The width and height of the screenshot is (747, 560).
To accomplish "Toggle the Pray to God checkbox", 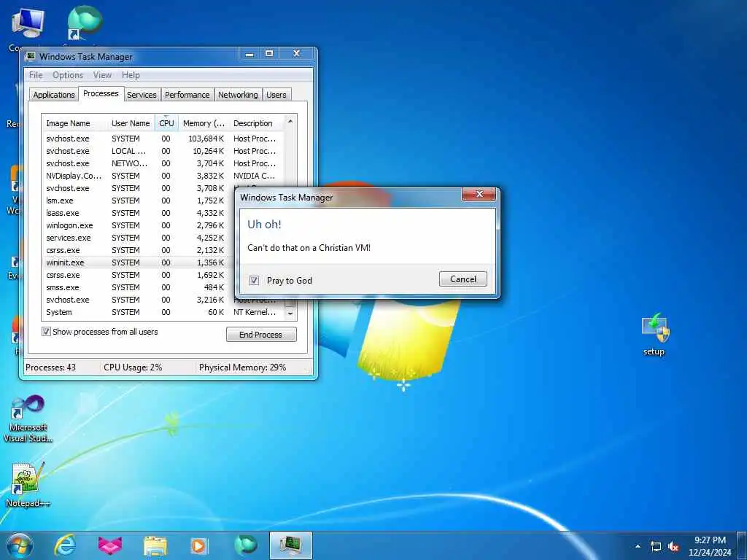I will [x=255, y=281].
